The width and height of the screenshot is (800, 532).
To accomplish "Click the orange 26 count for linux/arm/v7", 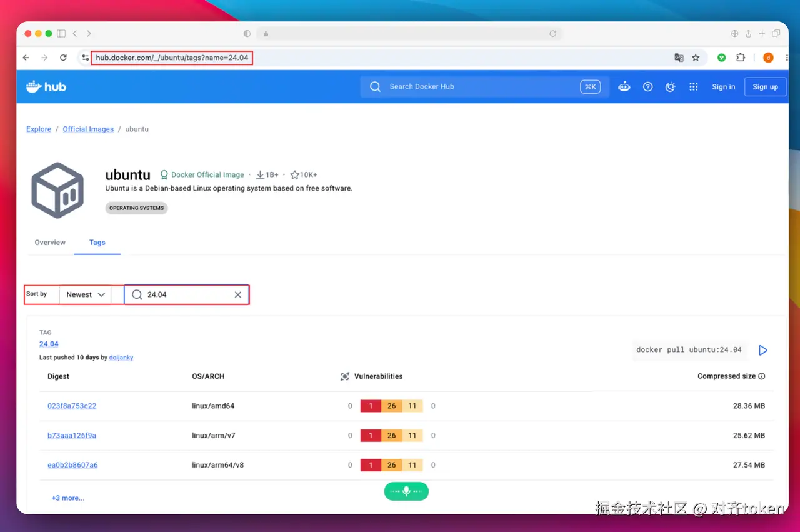I will tap(391, 435).
